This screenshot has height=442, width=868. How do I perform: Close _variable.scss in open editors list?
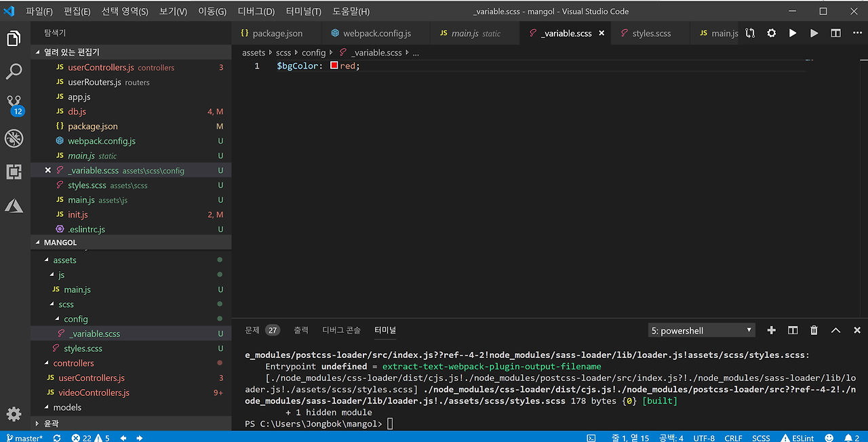[47, 170]
